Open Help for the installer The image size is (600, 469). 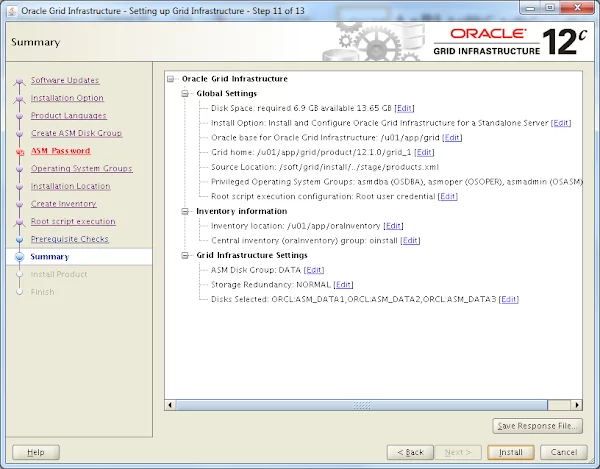[x=36, y=452]
